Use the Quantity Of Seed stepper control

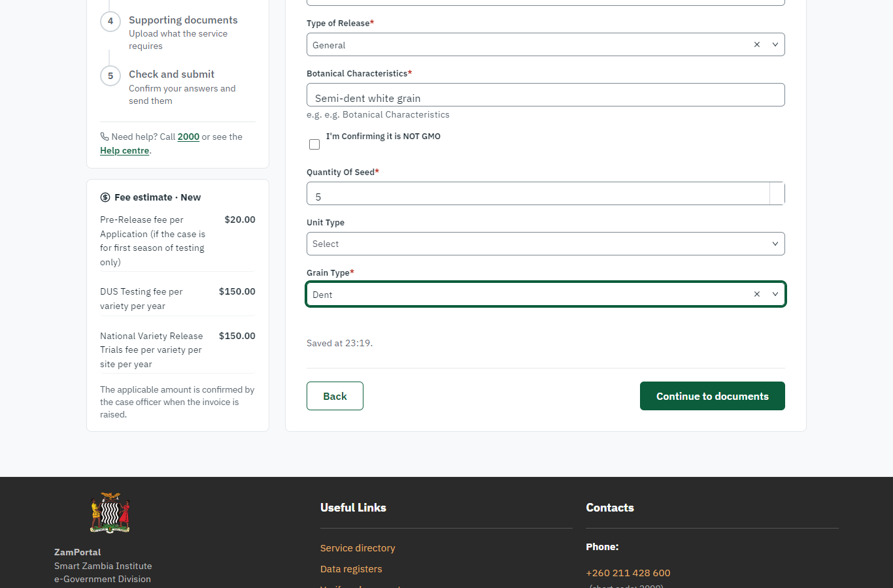click(x=777, y=193)
